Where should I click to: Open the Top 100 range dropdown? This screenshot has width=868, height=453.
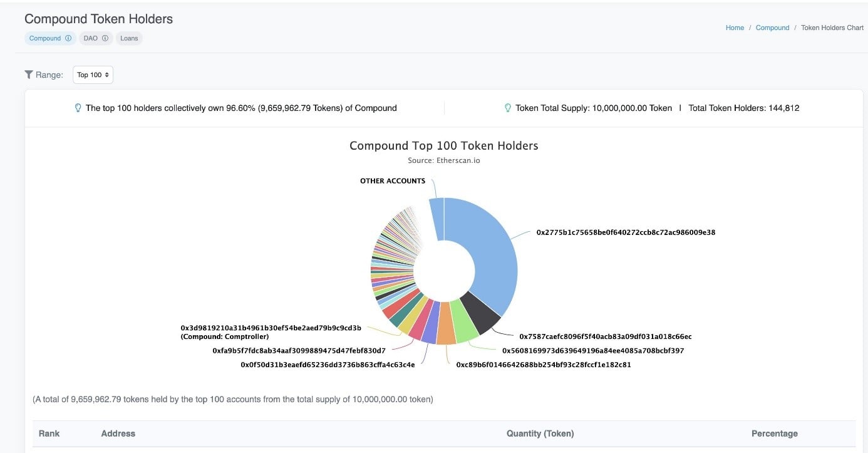coord(93,75)
